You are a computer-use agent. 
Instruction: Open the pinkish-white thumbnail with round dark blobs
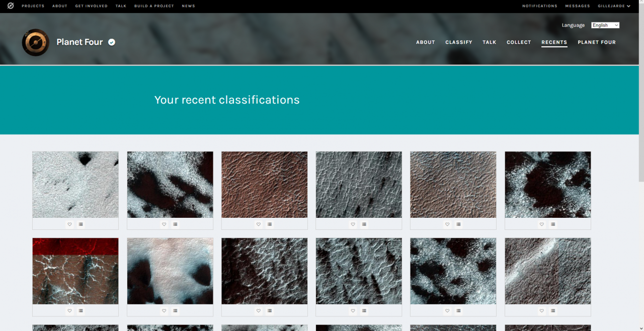click(x=170, y=271)
